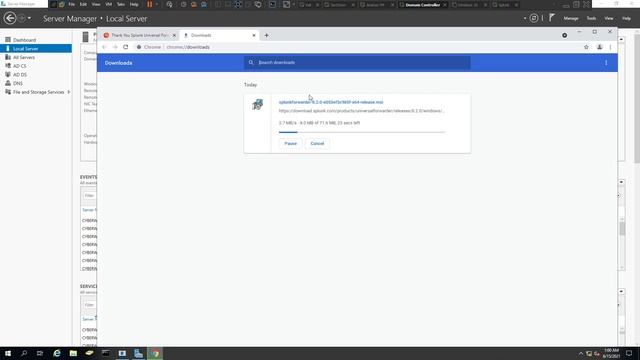Viewport: 640px width, 360px height.
Task: Click the download progress bar
Action: tap(362, 132)
